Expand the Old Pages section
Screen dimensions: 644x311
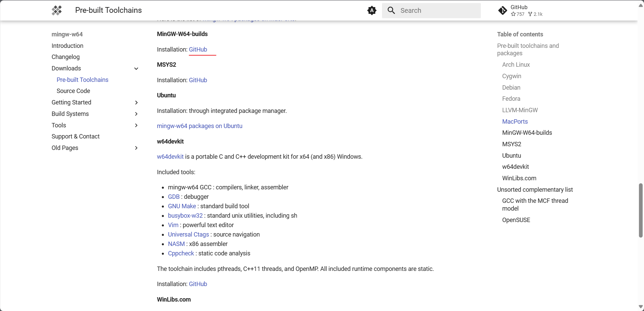(x=136, y=148)
